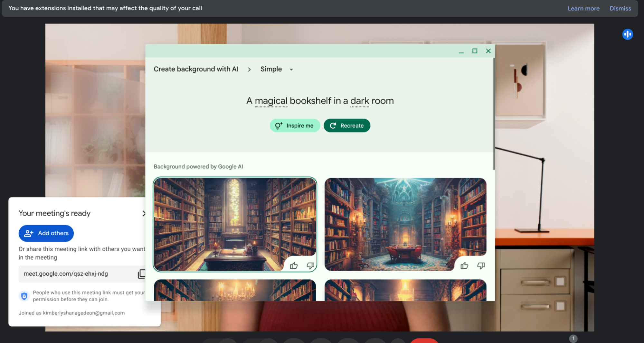The width and height of the screenshot is (644, 343).
Task: Open the Simple style dropdown
Action: point(277,69)
